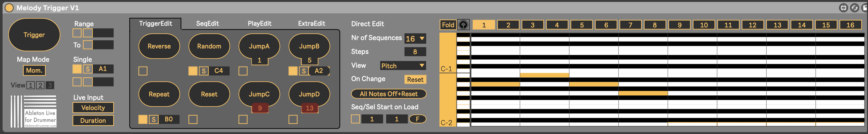The height and width of the screenshot is (134, 868).
Task: Click the S icon beside note A1
Action: pos(88,69)
